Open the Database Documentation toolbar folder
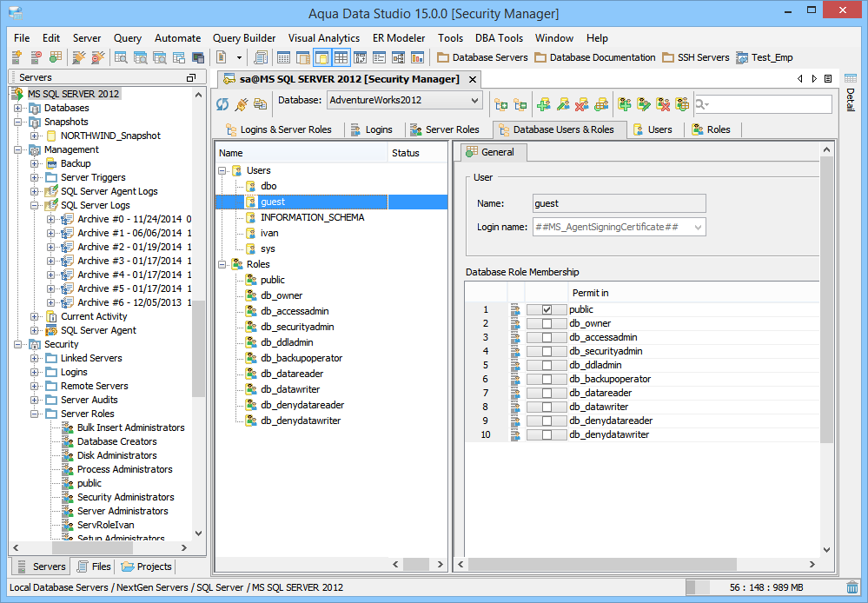This screenshot has height=603, width=868. click(x=595, y=57)
